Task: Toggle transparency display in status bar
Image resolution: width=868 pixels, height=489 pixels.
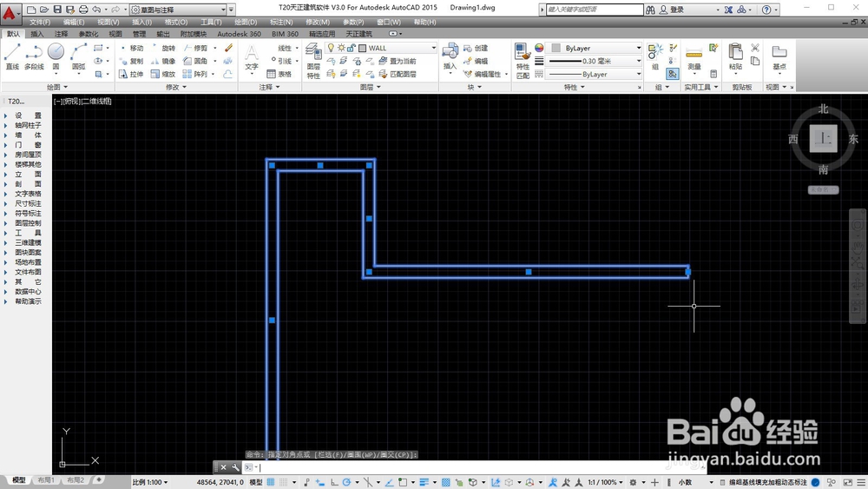Action: [445, 482]
